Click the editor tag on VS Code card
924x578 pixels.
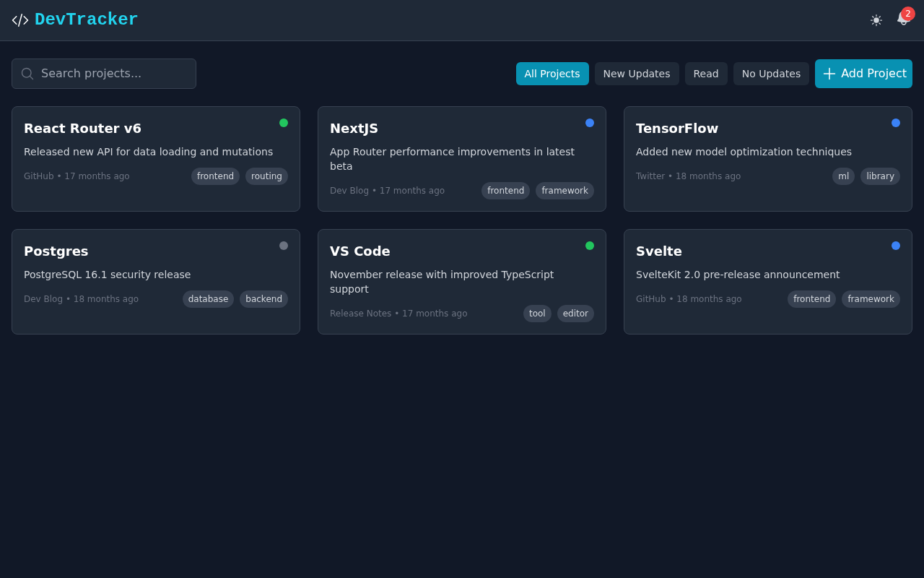[x=575, y=314]
